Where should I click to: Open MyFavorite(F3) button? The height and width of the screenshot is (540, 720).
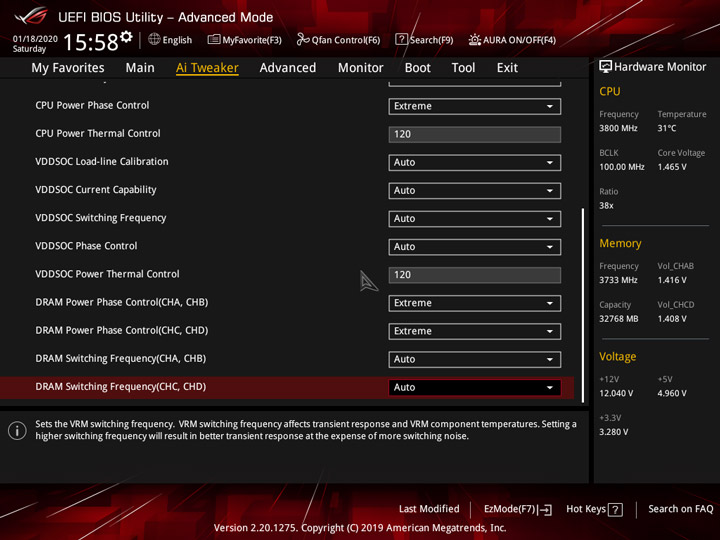[245, 40]
